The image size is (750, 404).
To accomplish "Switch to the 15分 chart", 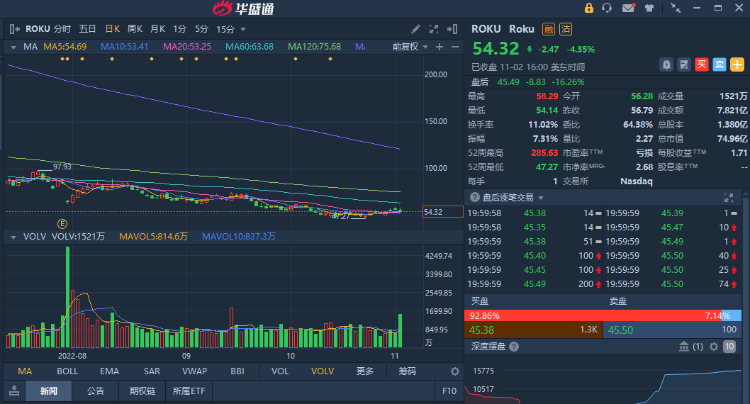I will pyautogui.click(x=225, y=29).
